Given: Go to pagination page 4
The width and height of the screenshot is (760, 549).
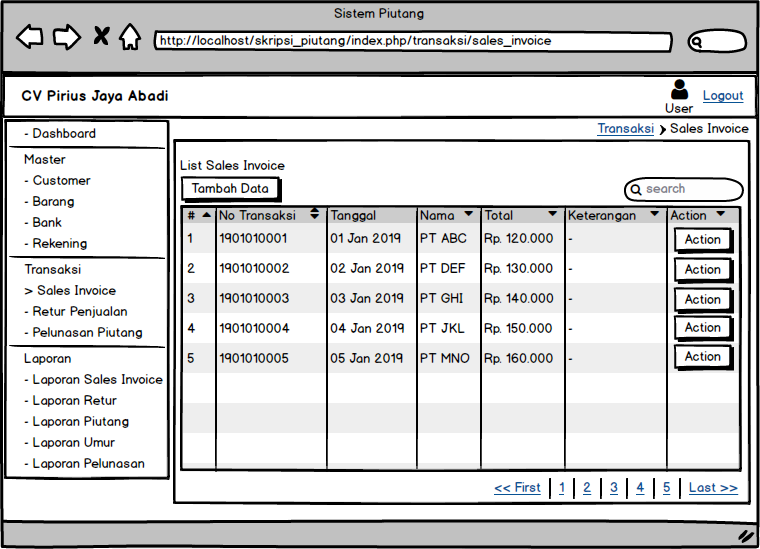Looking at the screenshot, I should (x=640, y=487).
